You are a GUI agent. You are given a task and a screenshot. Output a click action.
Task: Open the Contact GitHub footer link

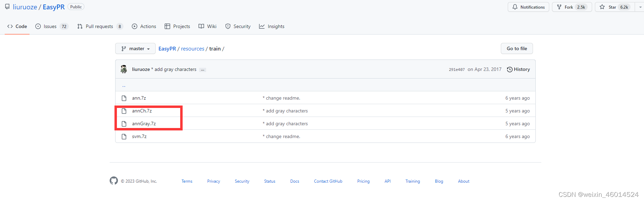328,181
